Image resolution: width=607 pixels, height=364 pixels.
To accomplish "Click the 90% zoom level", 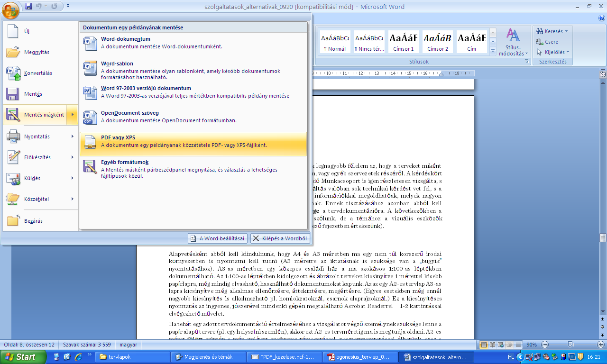I will pos(532,345).
